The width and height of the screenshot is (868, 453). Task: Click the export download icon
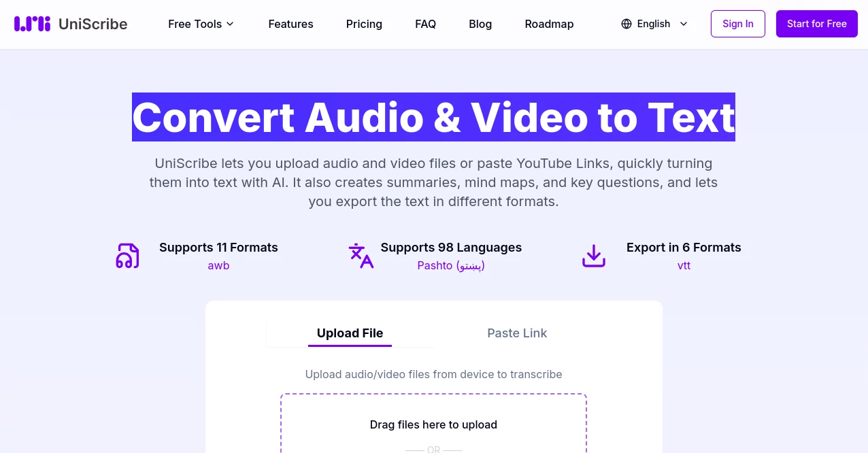tap(593, 256)
